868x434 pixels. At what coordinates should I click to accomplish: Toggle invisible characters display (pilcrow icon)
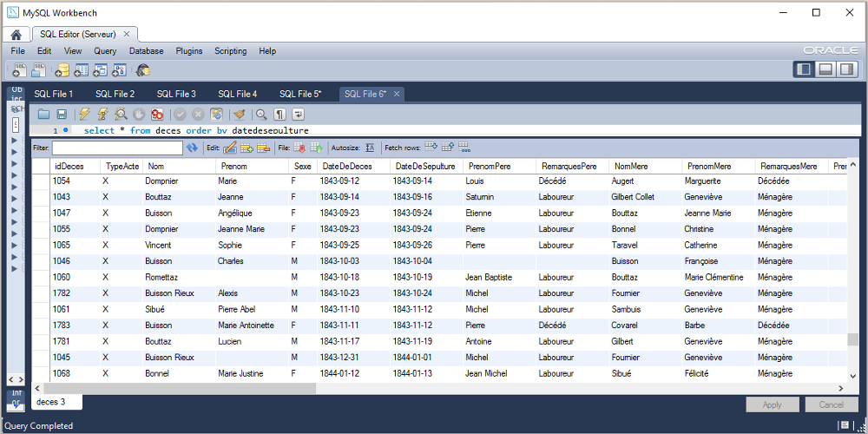click(x=279, y=114)
